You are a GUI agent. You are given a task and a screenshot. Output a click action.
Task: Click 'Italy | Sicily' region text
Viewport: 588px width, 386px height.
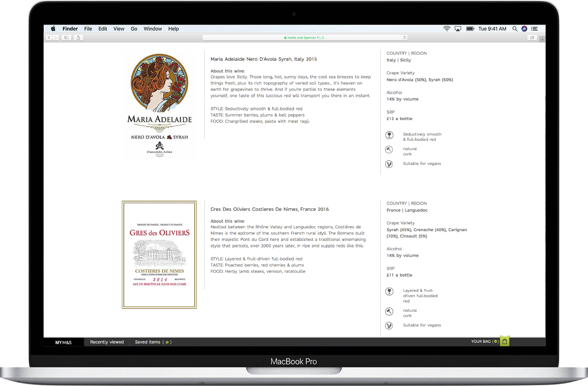pyautogui.click(x=399, y=60)
